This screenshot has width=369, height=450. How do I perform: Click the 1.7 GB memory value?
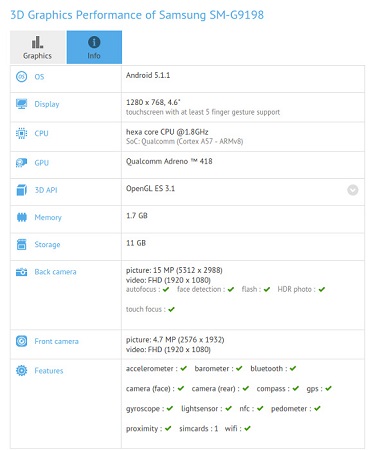[x=137, y=216]
